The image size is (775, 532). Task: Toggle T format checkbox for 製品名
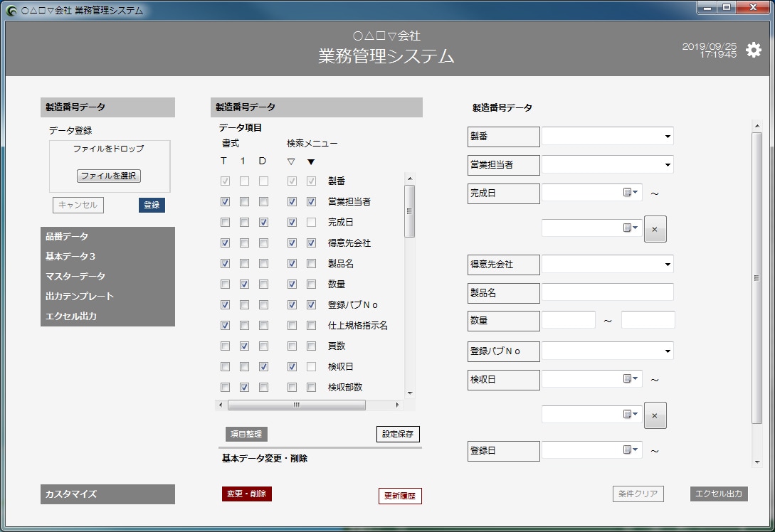coord(226,264)
